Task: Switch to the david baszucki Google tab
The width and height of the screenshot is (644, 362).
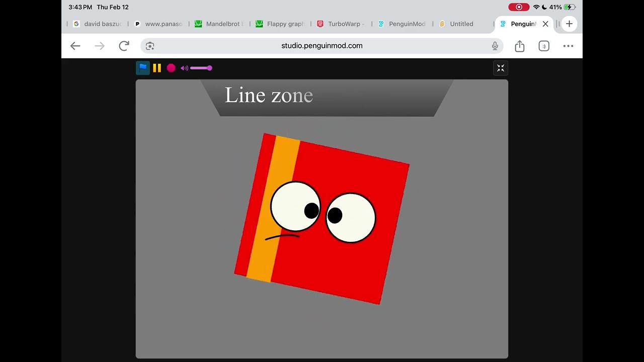Action: [x=97, y=24]
